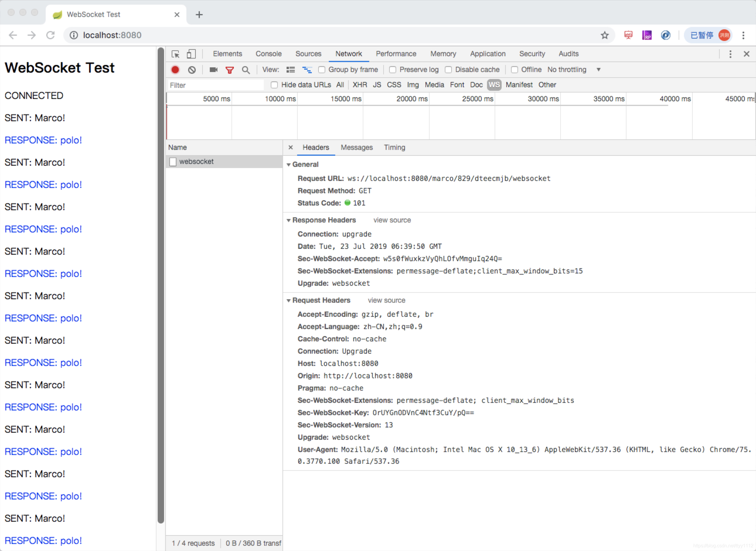Collapse the Request Headers section
This screenshot has height=551, width=756.
[289, 300]
